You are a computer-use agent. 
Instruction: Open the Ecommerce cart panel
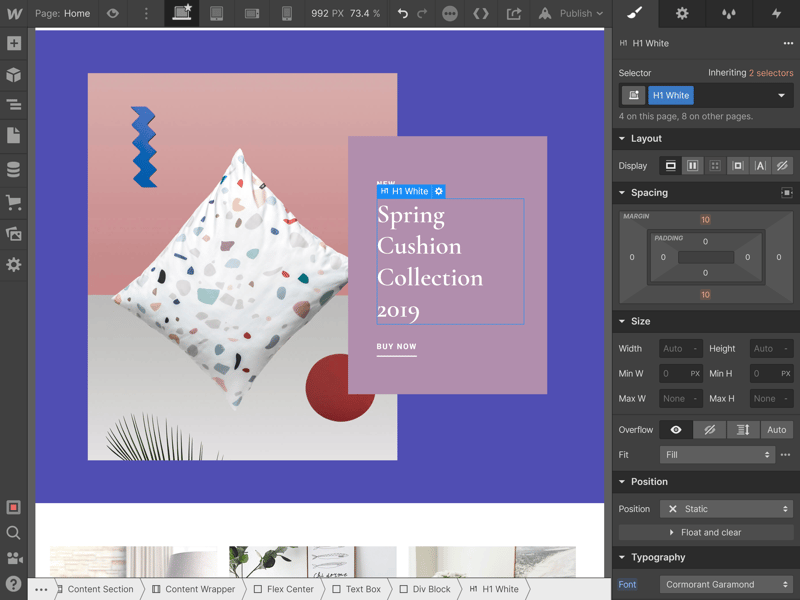[14, 202]
